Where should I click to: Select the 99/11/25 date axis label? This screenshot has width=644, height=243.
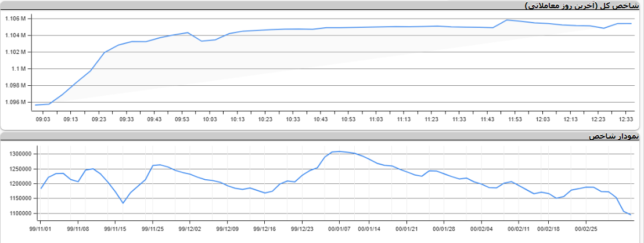pos(152,229)
